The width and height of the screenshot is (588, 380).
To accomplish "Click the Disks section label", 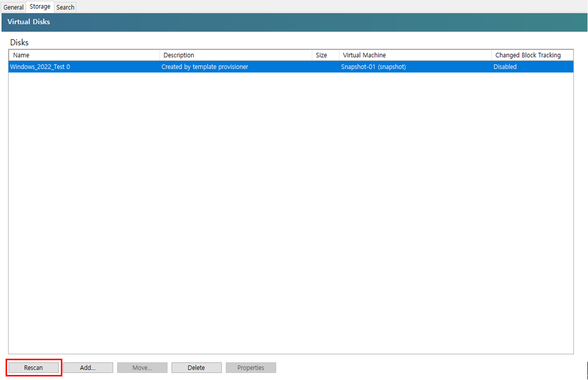I will [19, 43].
